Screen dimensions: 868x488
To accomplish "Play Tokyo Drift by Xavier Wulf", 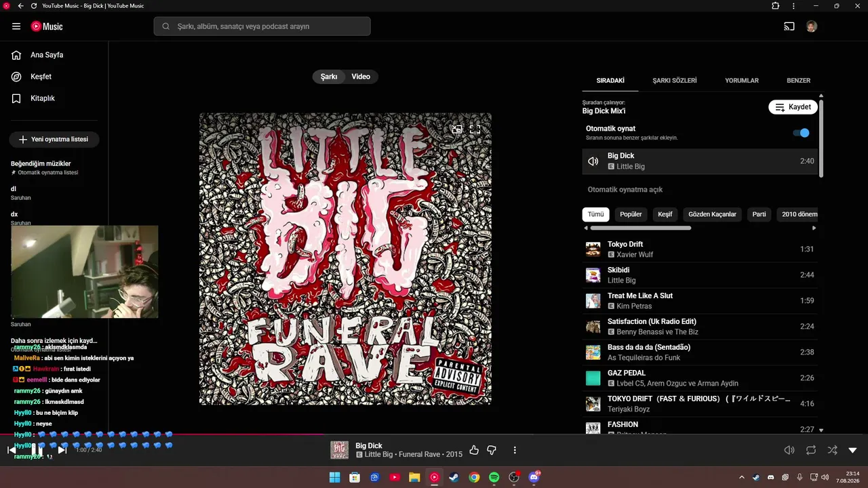I will coord(700,249).
